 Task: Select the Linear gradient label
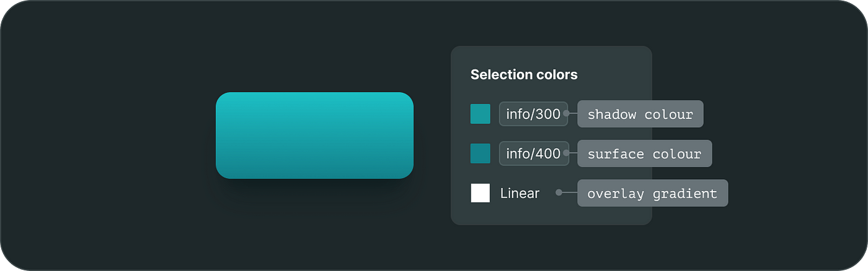[x=520, y=193]
